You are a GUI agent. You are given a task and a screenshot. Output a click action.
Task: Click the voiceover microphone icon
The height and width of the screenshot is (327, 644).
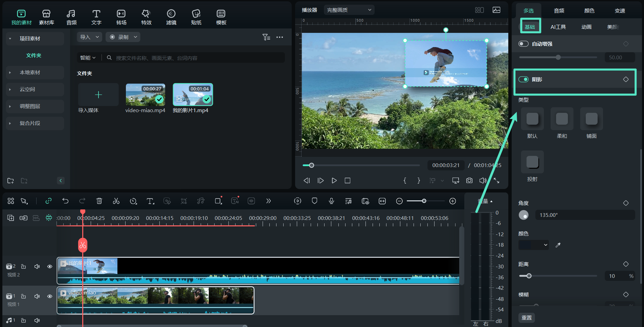pyautogui.click(x=331, y=201)
